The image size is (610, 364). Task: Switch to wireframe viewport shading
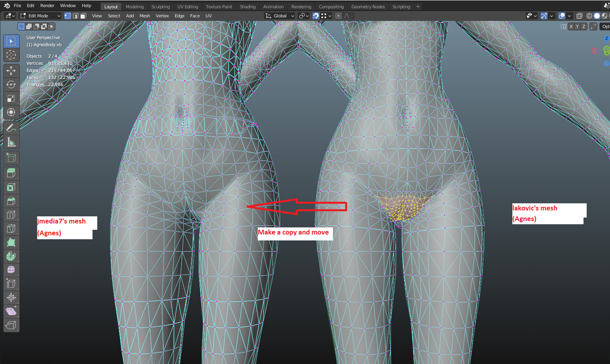point(589,16)
